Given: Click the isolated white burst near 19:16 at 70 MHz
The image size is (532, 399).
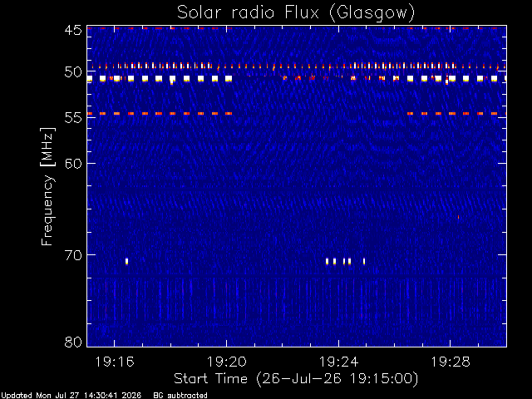Looking at the screenshot, I should coord(126,261).
